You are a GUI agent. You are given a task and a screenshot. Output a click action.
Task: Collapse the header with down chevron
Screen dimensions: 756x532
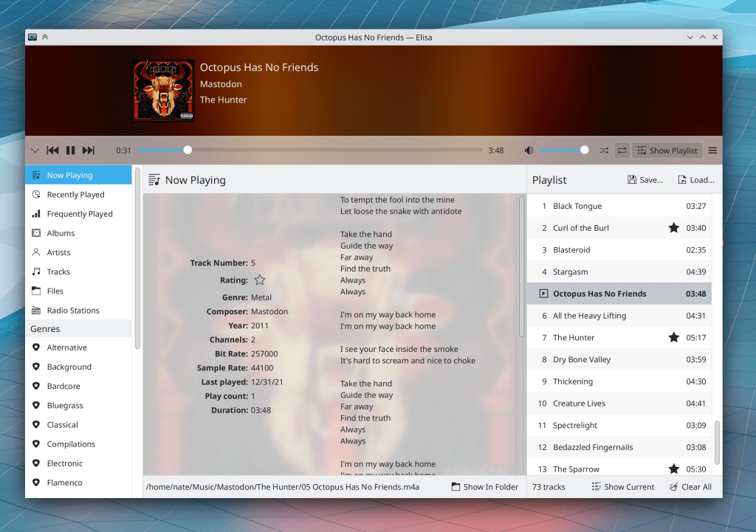(35, 151)
